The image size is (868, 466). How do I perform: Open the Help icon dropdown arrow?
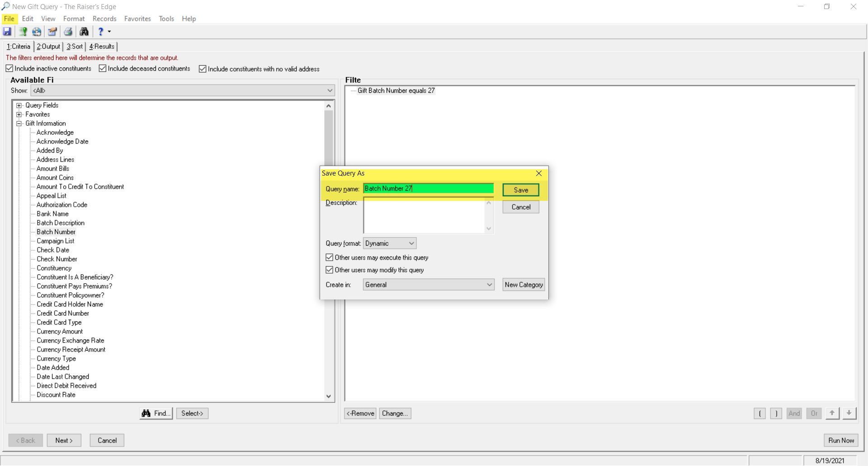pos(109,32)
